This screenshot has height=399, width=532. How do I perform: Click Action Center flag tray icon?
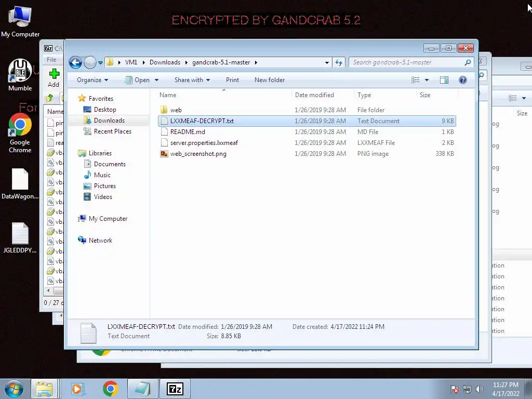coord(455,389)
